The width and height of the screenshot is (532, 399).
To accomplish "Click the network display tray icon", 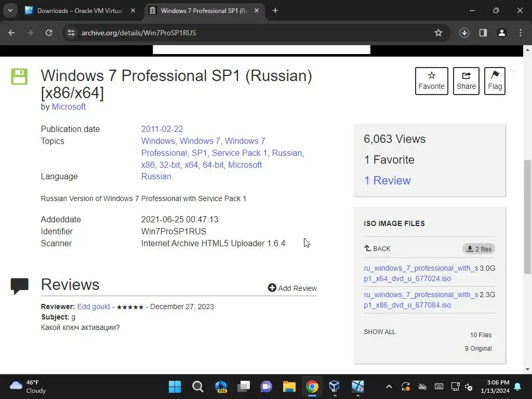I will [455, 387].
